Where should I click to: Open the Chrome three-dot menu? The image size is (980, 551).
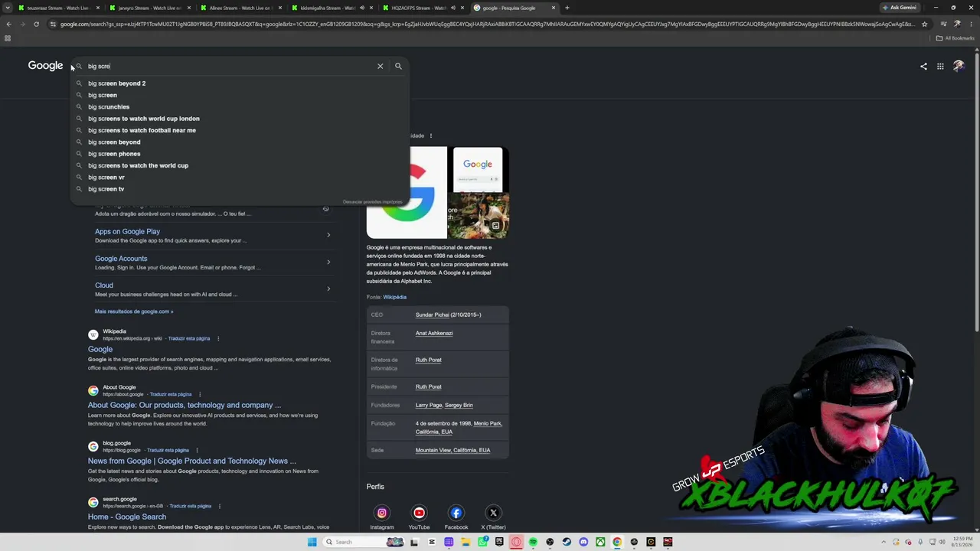tap(970, 24)
